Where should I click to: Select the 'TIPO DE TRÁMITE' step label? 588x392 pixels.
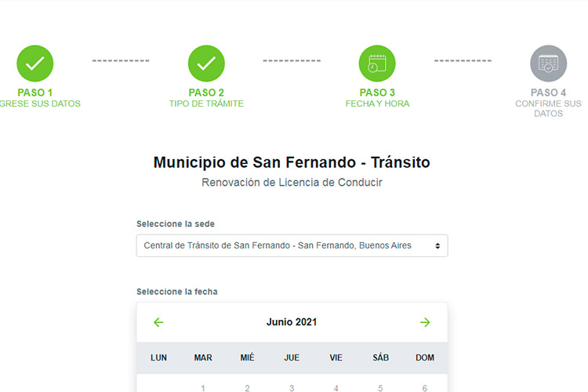pos(206,103)
